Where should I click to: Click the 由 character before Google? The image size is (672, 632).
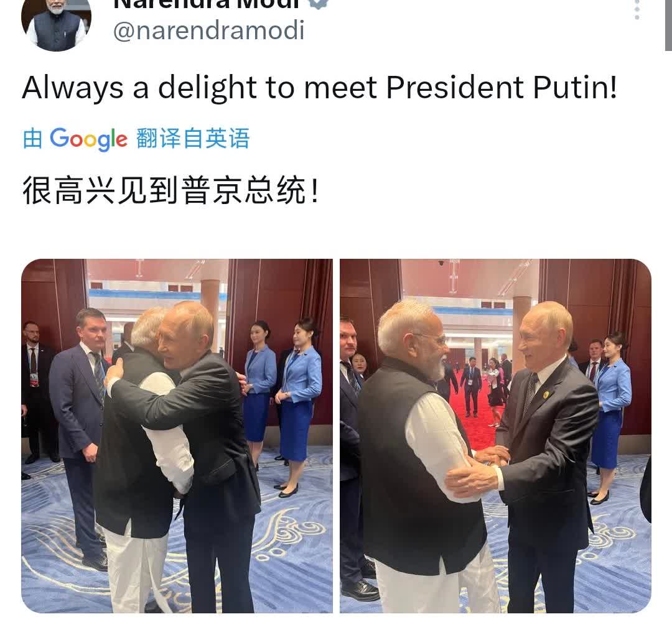32,139
